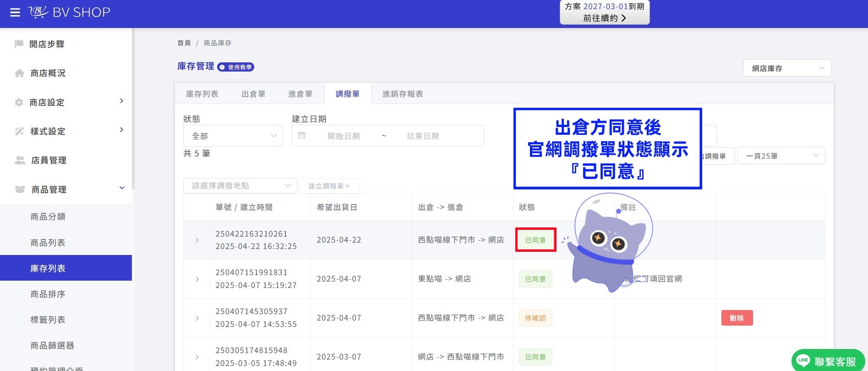The height and width of the screenshot is (371, 868).
Task: Open the 網店庫存 dropdown
Action: coord(787,68)
